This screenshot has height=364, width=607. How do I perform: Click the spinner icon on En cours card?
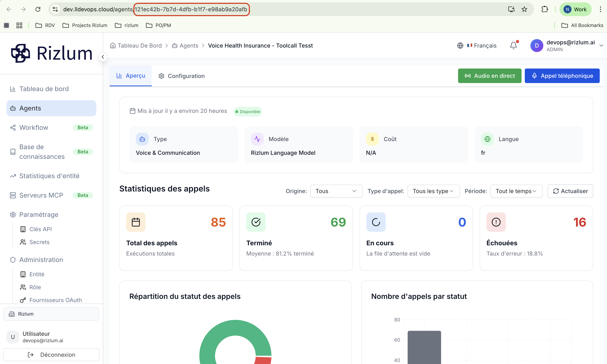376,222
